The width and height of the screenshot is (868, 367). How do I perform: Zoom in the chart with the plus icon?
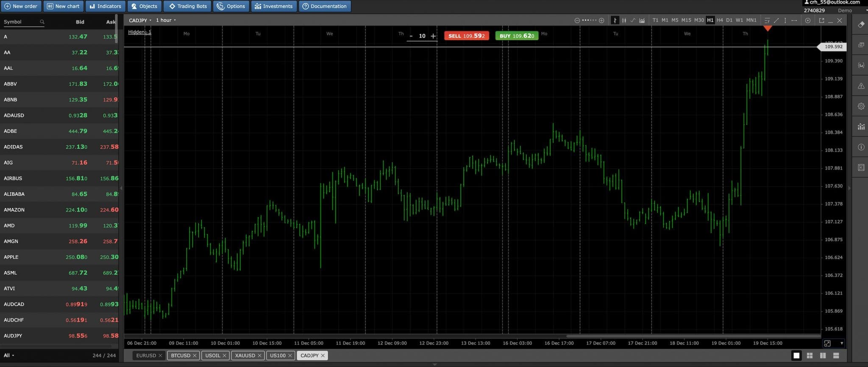[x=601, y=20]
